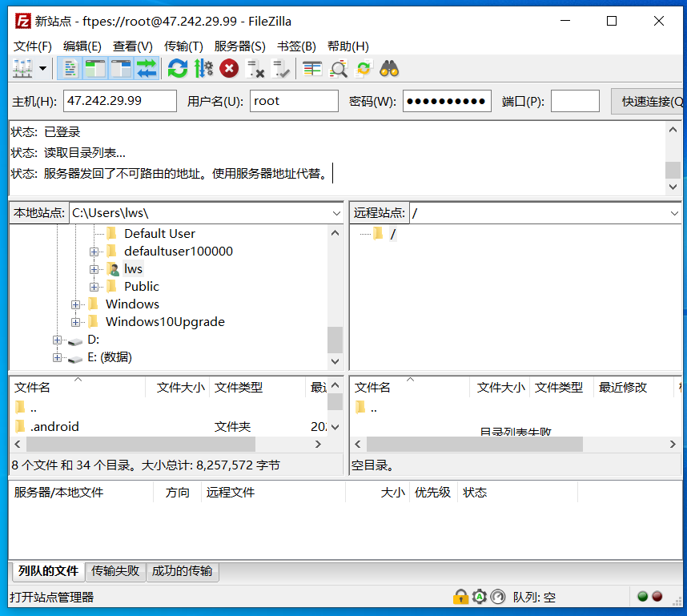Click 快速连接 quick connect button
Screen dimensions: 687x616
coord(649,101)
